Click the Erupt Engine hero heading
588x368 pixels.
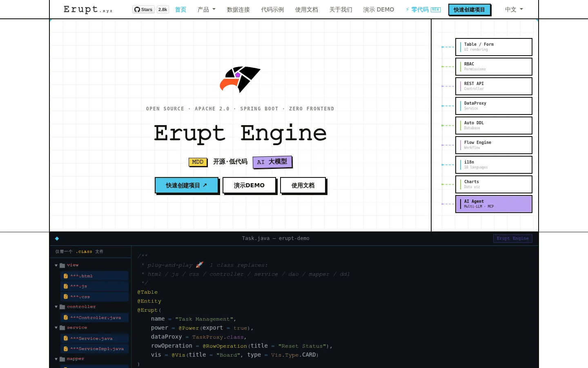pos(240,133)
